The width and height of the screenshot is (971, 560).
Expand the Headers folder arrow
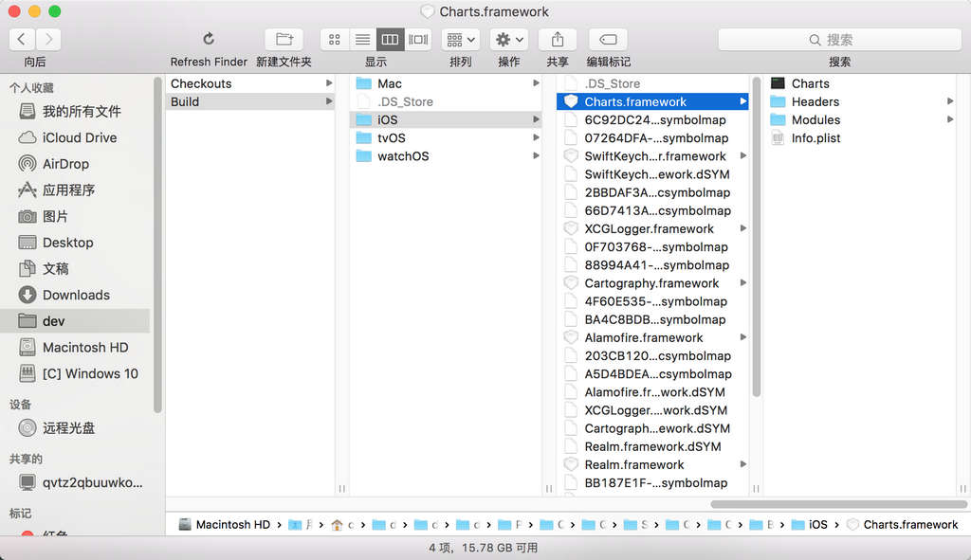(950, 101)
